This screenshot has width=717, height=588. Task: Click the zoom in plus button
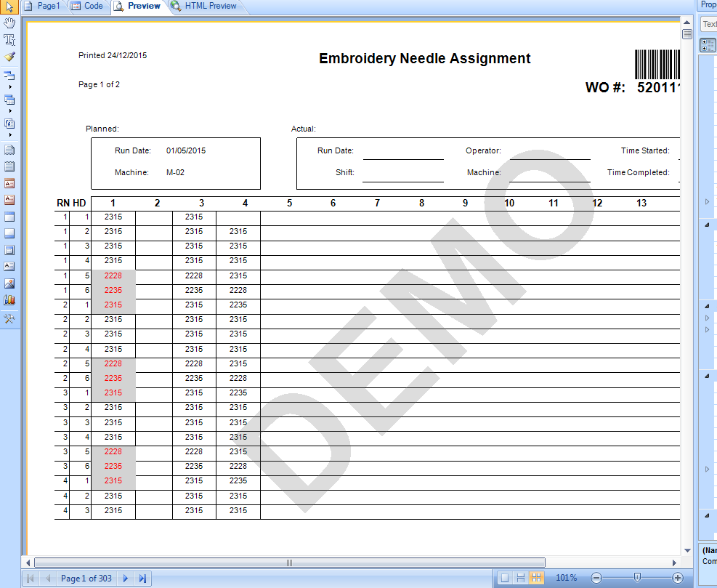point(678,578)
